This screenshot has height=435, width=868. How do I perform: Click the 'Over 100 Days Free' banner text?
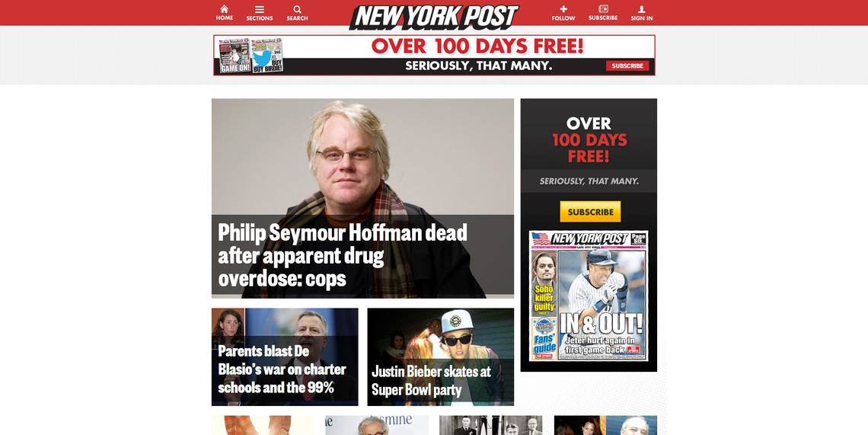coord(477,46)
